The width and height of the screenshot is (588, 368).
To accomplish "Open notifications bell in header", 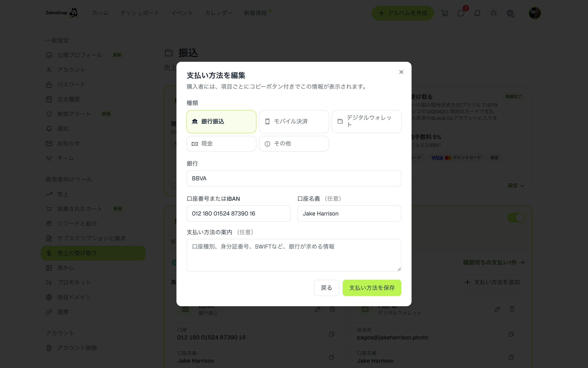I will (x=477, y=13).
